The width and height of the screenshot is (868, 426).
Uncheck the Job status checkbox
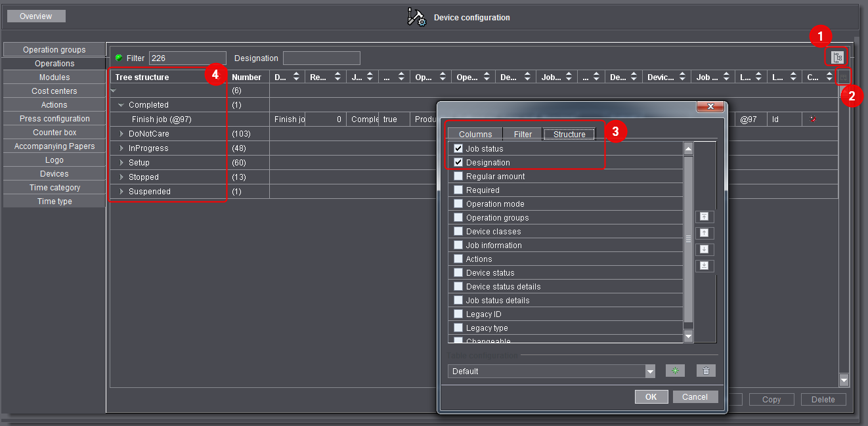click(x=458, y=148)
